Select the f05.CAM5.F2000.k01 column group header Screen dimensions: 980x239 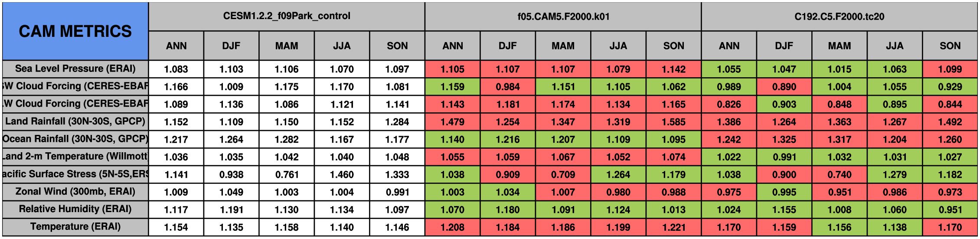(x=563, y=16)
